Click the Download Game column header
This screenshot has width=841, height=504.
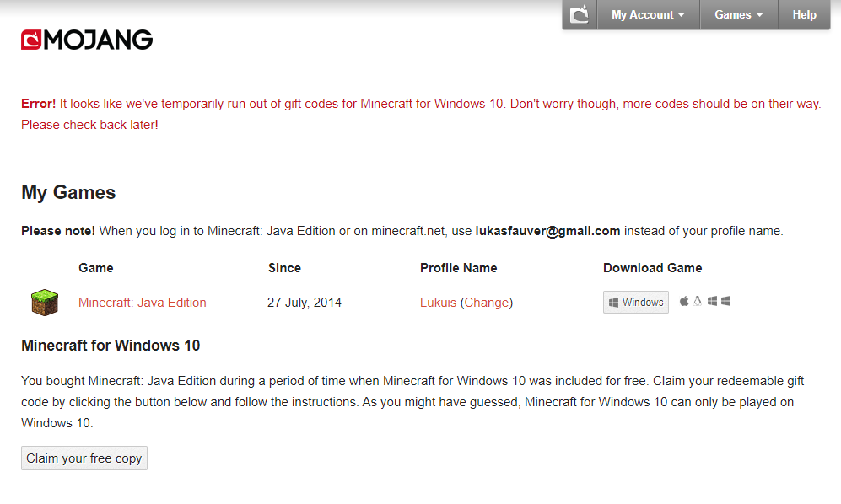coord(652,268)
